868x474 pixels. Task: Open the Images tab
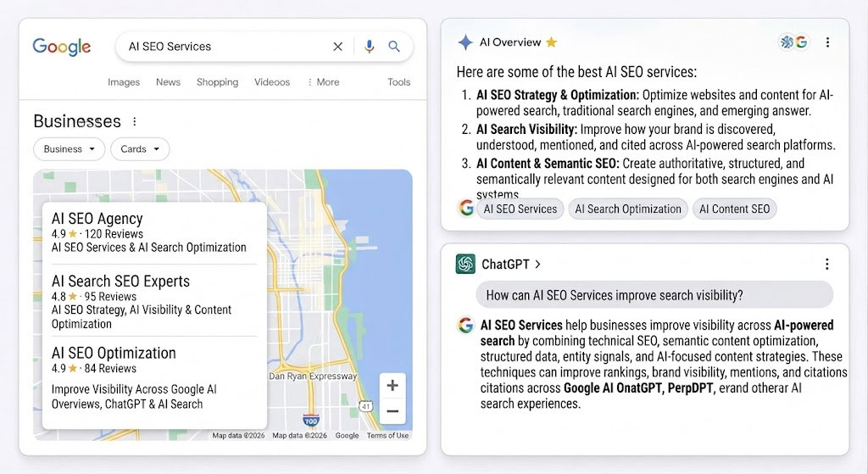(x=124, y=82)
